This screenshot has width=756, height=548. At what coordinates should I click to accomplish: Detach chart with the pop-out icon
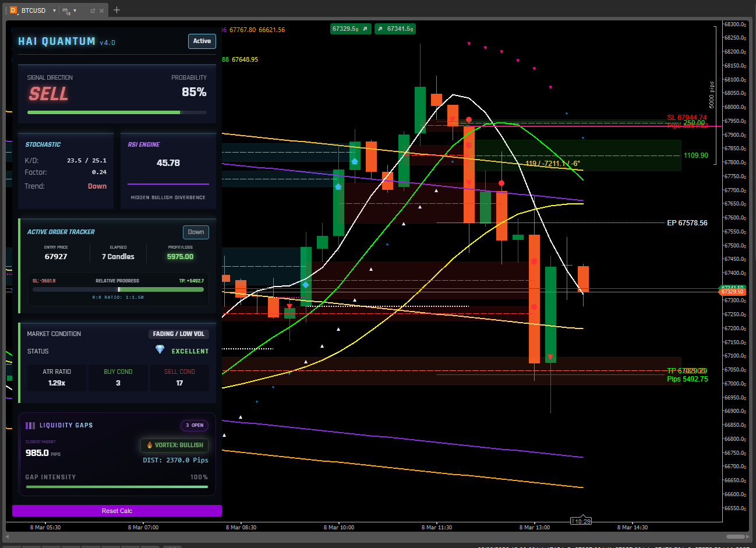tap(93, 10)
